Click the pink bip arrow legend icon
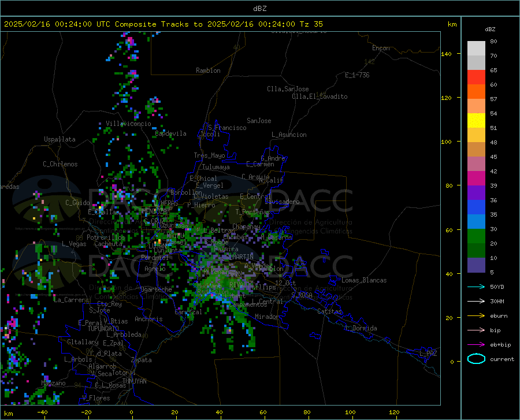The height and width of the screenshot is (420, 520). pyautogui.click(x=476, y=330)
